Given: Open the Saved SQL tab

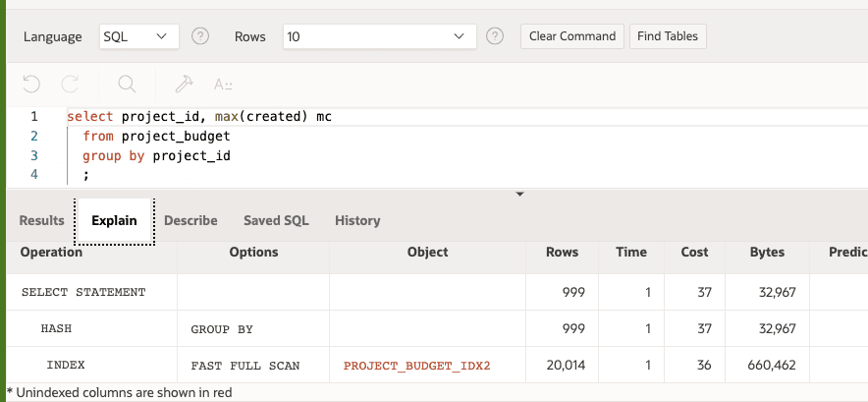Looking at the screenshot, I should (x=276, y=221).
